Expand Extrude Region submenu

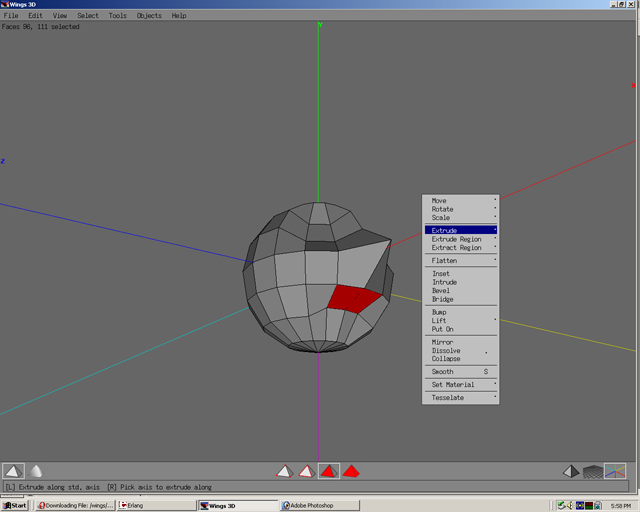(x=460, y=239)
